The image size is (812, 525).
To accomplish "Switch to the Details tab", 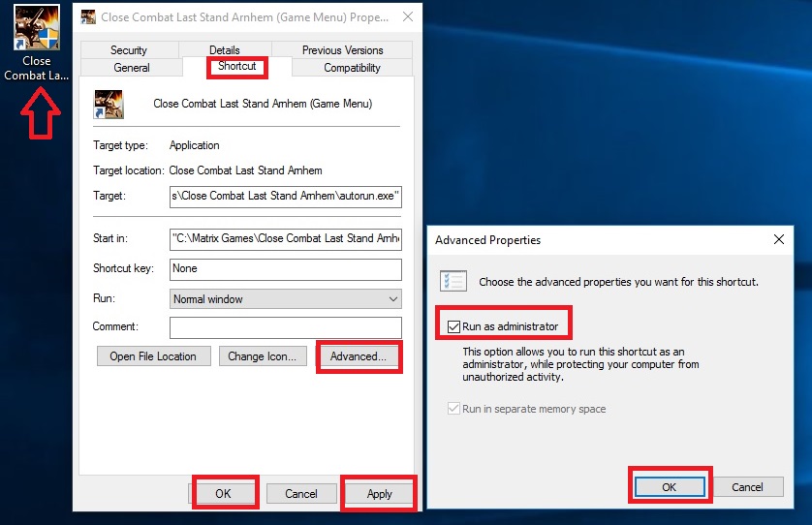I will coord(225,50).
